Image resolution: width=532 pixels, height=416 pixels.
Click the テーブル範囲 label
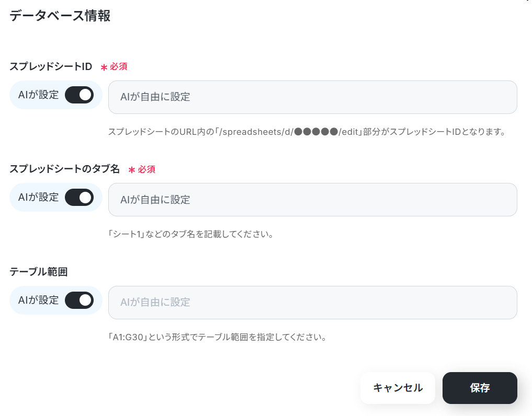[38, 272]
